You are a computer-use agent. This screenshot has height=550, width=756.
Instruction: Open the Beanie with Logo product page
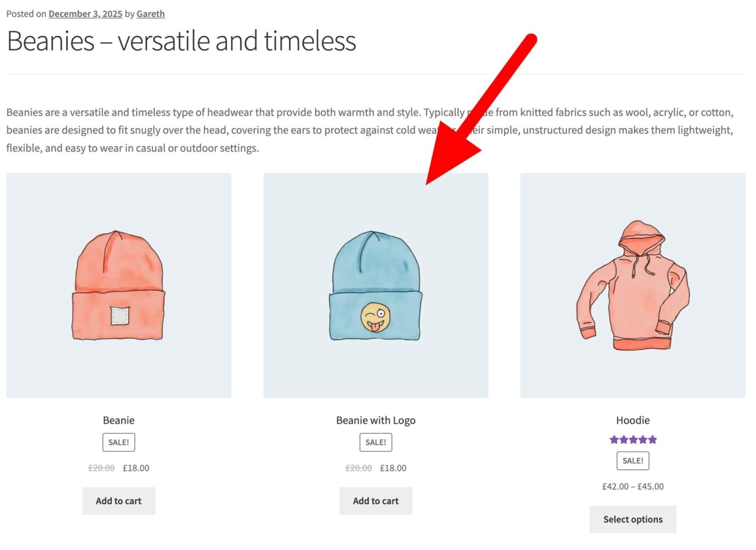[x=375, y=420]
